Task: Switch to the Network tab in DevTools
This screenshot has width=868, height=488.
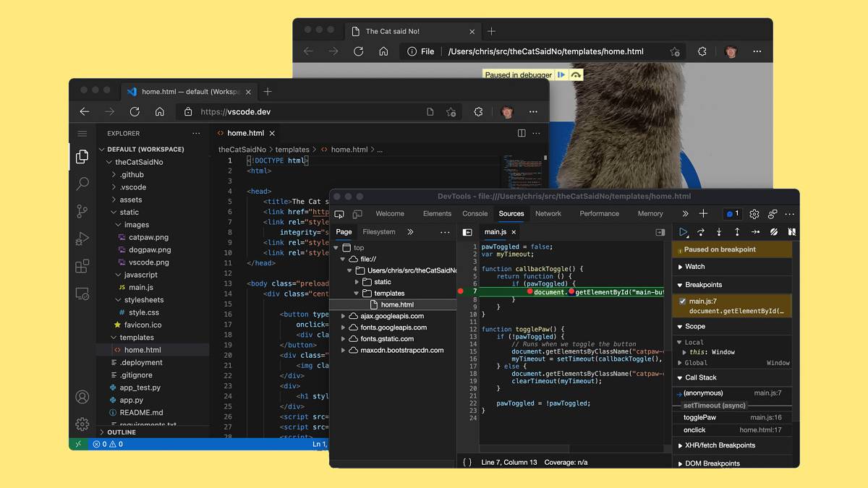Action: (x=548, y=214)
